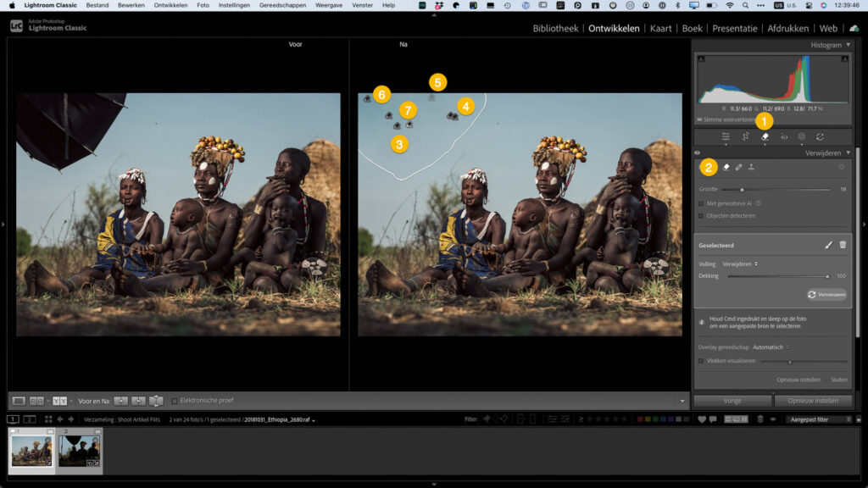Click Sluiten in the Verwijderen panel
The width and height of the screenshot is (868, 488).
[x=838, y=380]
